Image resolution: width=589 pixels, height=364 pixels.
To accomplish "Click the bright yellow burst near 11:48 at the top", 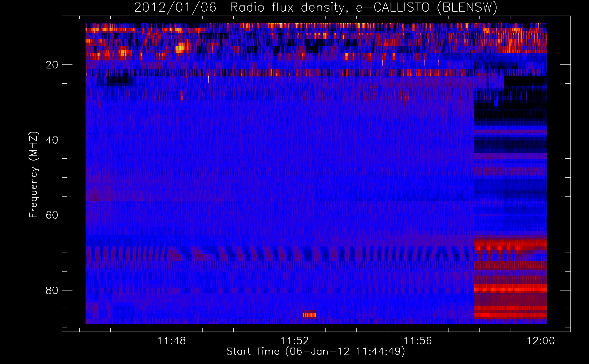I will pyautogui.click(x=183, y=48).
